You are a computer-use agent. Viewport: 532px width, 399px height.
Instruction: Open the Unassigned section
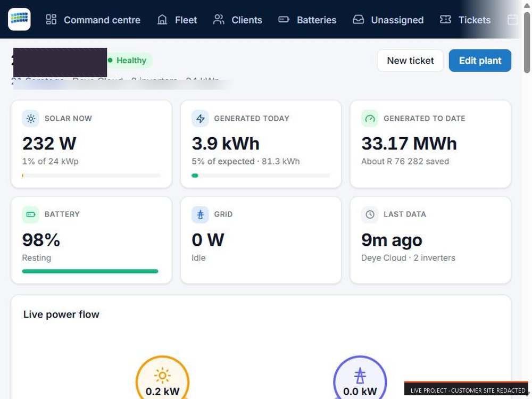(388, 20)
